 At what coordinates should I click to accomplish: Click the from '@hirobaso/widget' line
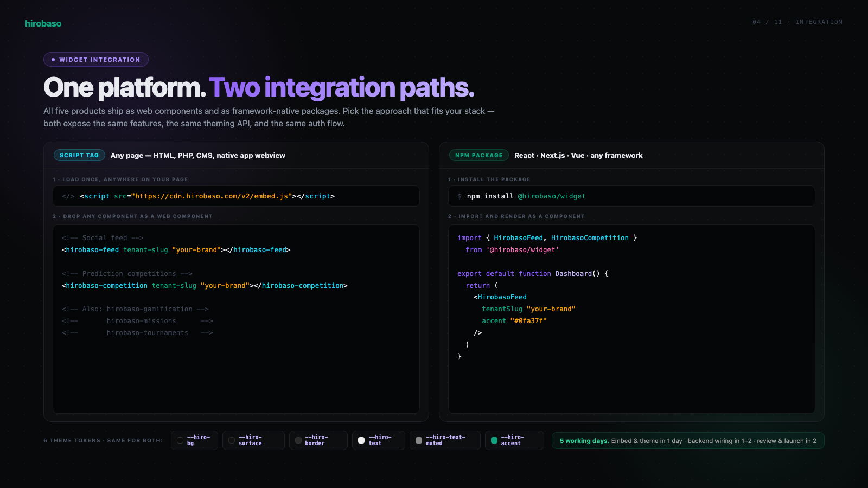[512, 250]
